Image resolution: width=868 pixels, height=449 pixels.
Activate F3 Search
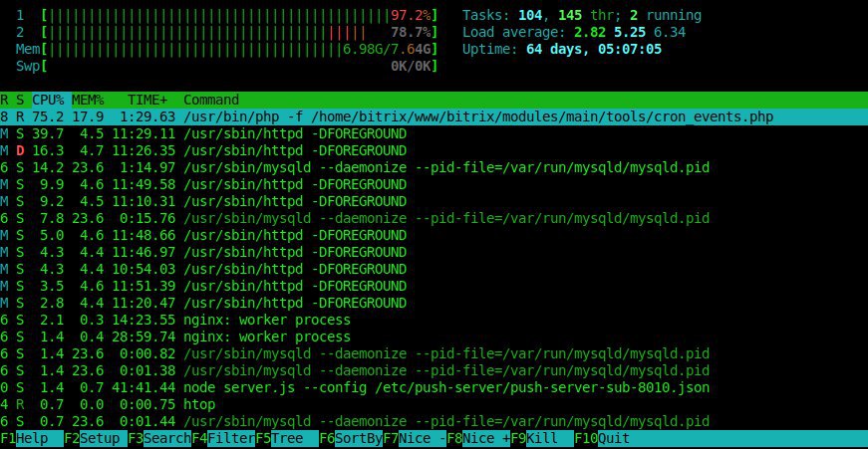(159, 438)
